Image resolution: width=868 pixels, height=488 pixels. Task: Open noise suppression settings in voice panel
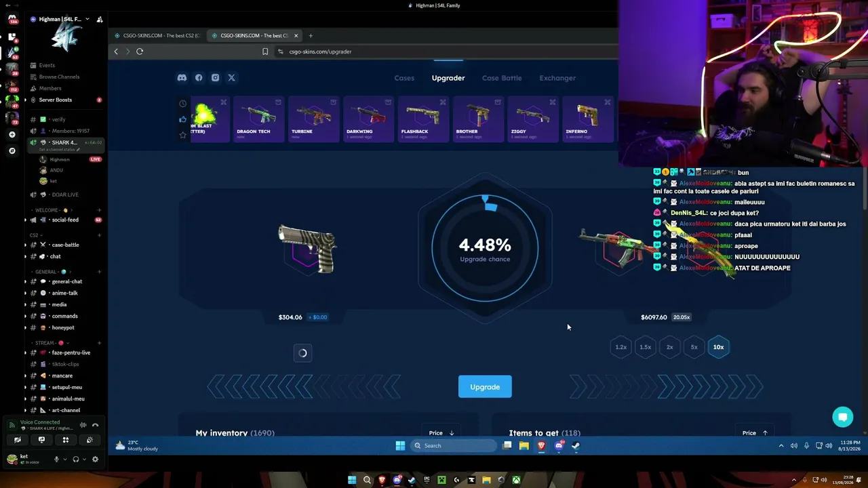coord(83,425)
